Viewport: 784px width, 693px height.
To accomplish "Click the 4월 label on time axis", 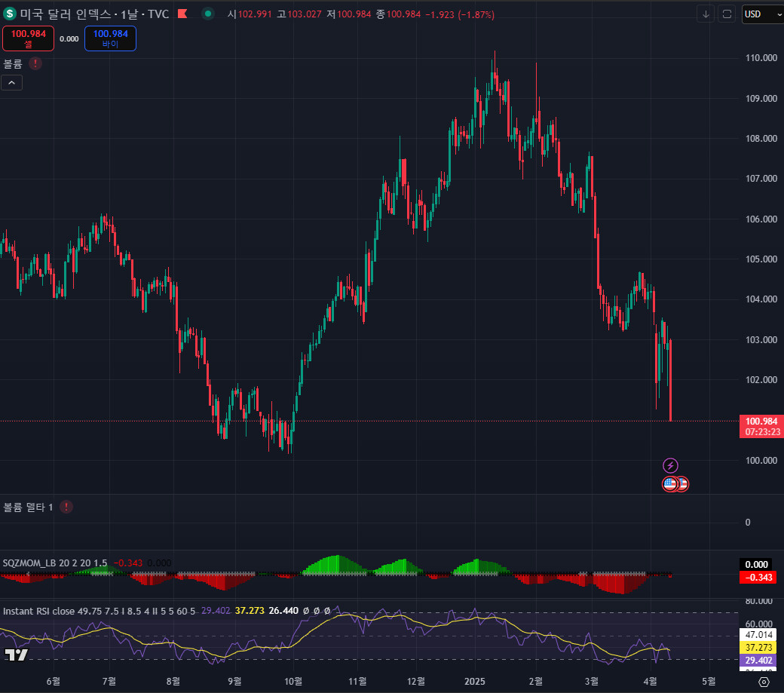I will coord(650,682).
